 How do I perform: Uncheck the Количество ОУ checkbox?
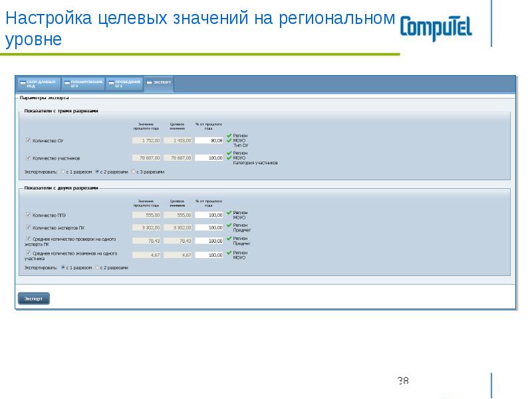coord(28,140)
